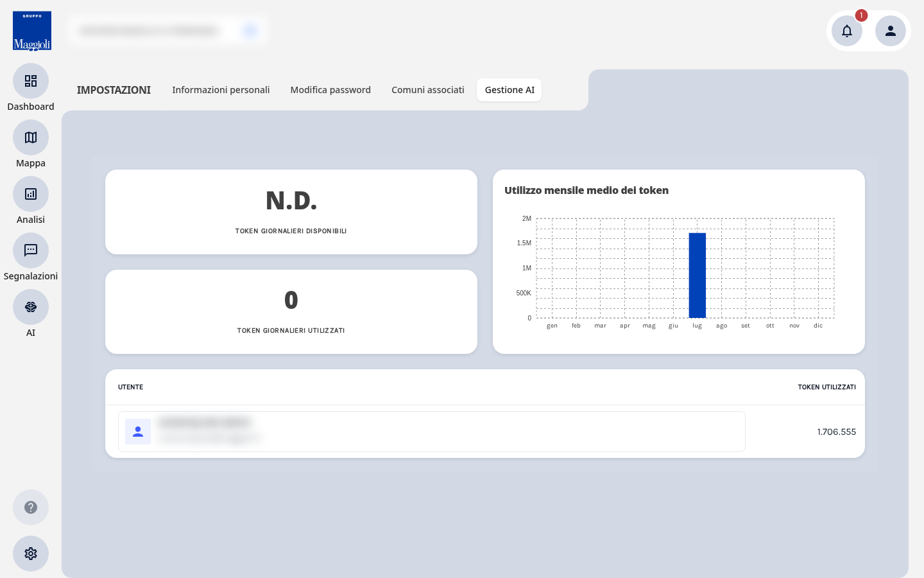Click TOKEN GIORNALIERI UTILIZZATI label
Screen dimensions: 924x578
(291, 331)
